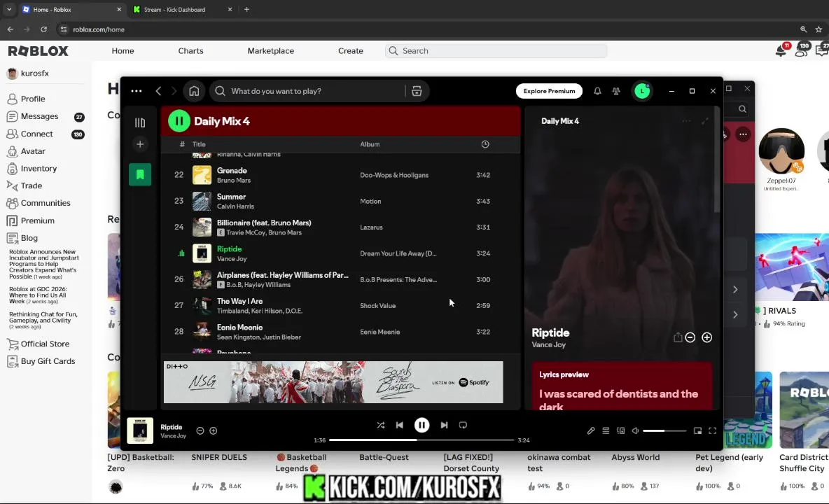
Task: Expand Your Library sidebar icon
Action: click(139, 122)
